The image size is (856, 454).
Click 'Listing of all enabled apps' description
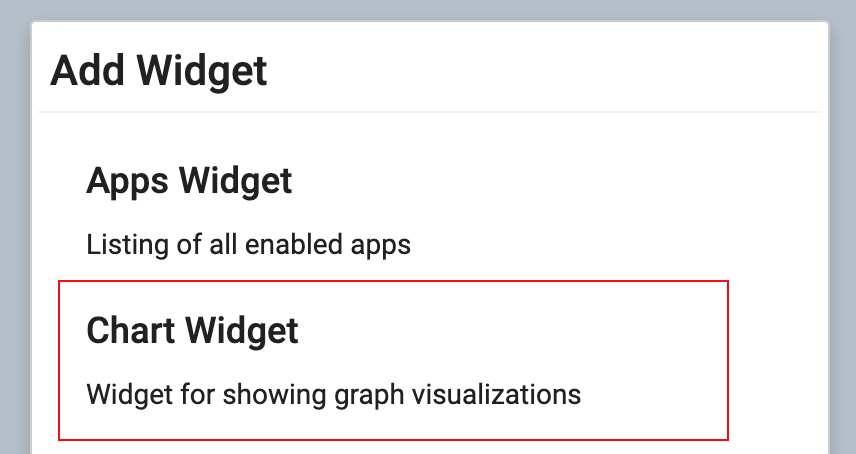(248, 244)
